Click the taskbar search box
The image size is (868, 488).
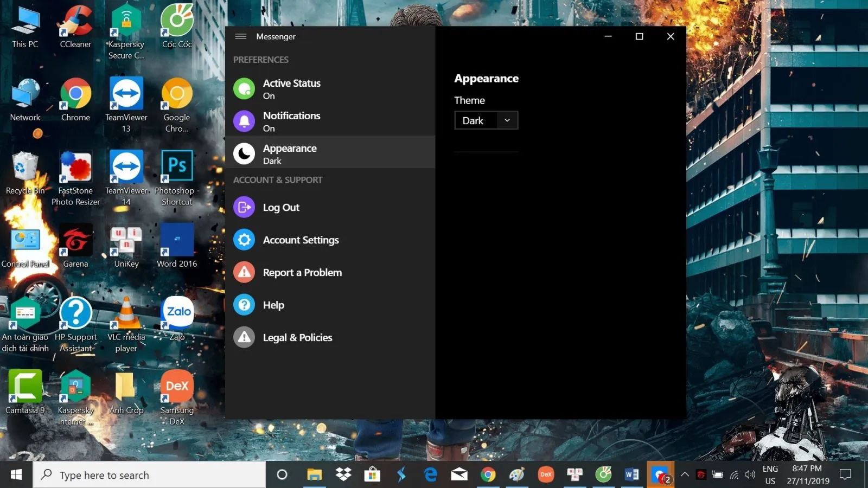pos(149,475)
